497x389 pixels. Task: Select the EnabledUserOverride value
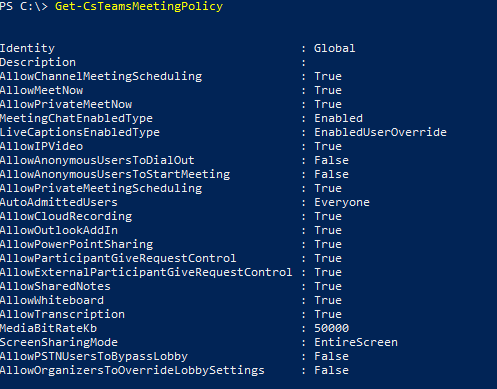point(380,132)
